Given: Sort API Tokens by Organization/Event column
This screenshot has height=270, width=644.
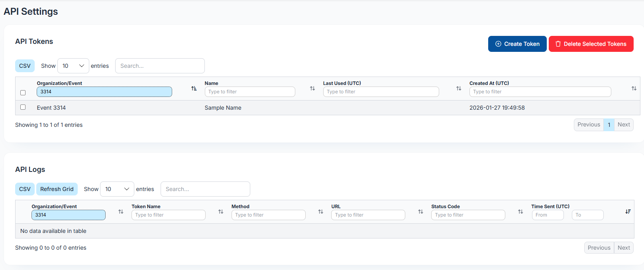Looking at the screenshot, I should (194, 89).
